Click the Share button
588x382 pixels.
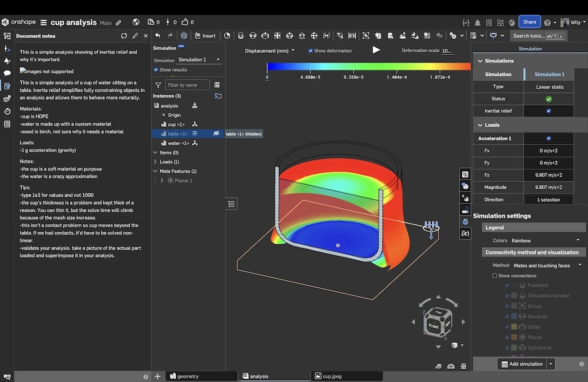[529, 22]
